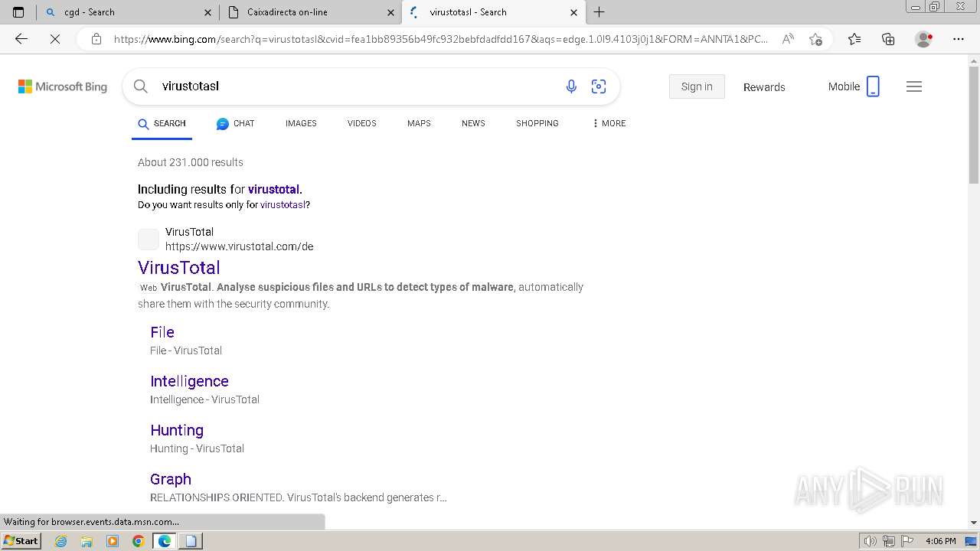Stop loading the page
The image size is (980, 551).
pyautogui.click(x=55, y=39)
